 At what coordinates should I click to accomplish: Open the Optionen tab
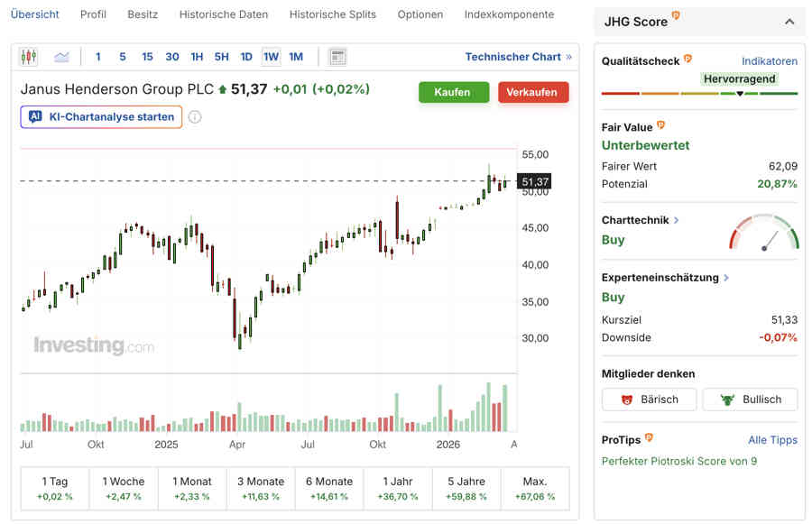420,14
